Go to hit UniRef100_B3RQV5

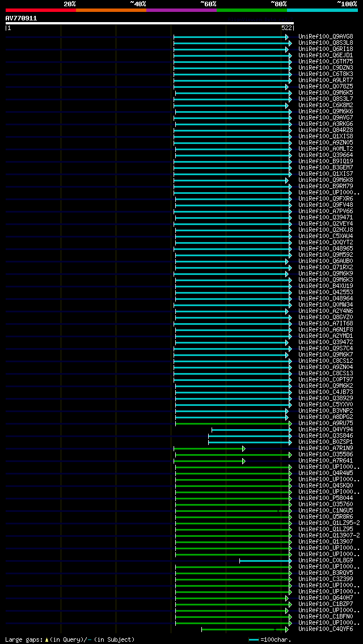326,573
